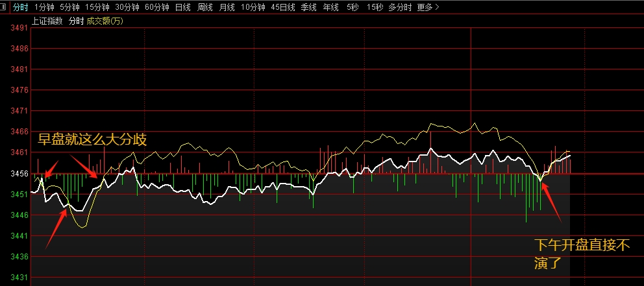This screenshot has height=286, width=644.
Task: Click the 3461 price axis label
Action: (x=19, y=152)
